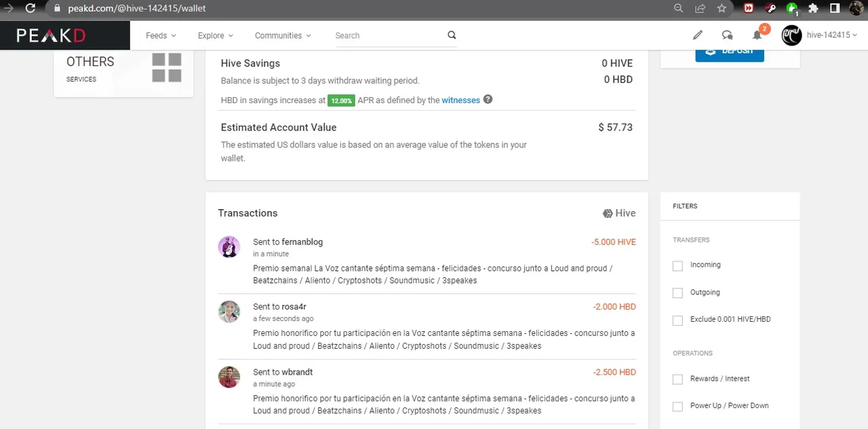Click the APR help question mark icon
868x429 pixels.
pos(488,100)
